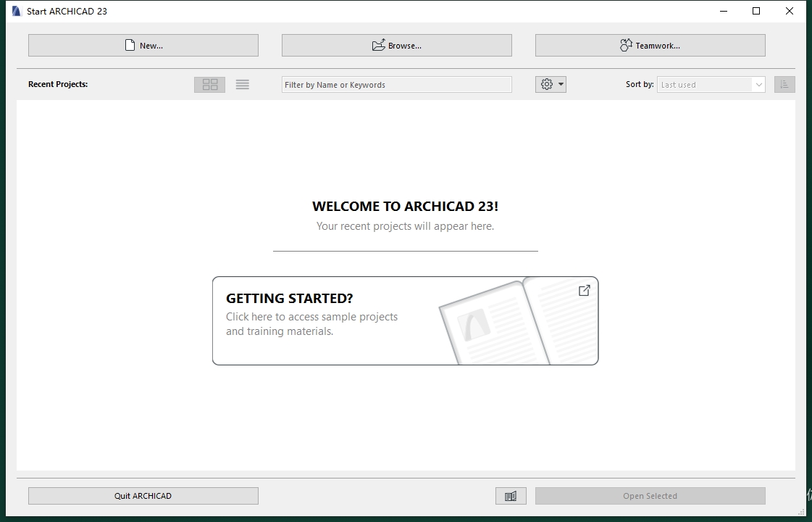Switch to thumbnail grid view
Image resolution: width=812 pixels, height=522 pixels.
[210, 85]
